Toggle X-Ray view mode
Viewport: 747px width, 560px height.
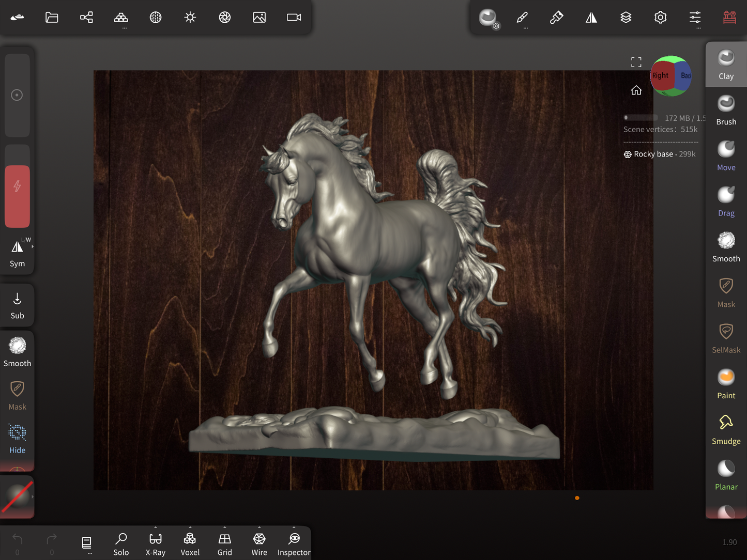pyautogui.click(x=156, y=544)
